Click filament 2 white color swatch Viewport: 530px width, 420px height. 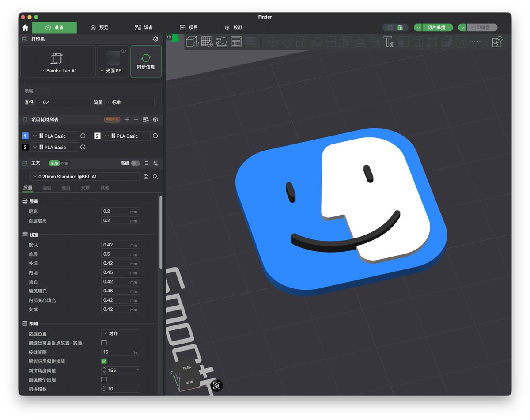pyautogui.click(x=97, y=136)
